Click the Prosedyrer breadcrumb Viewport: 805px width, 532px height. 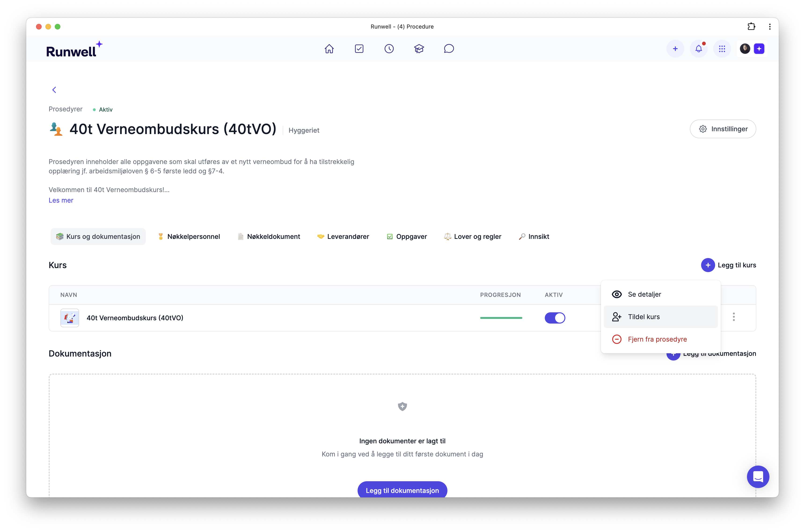pos(66,109)
